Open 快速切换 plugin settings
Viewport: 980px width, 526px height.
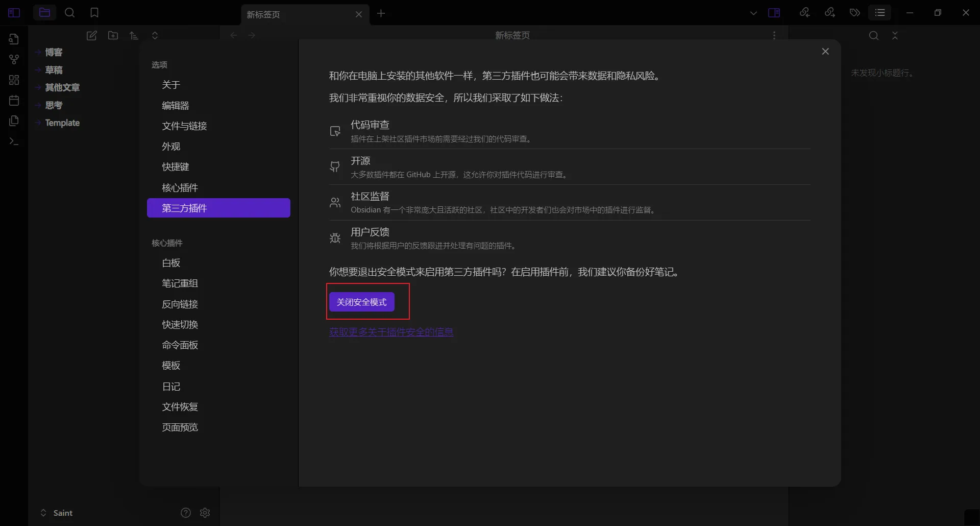pos(218,325)
